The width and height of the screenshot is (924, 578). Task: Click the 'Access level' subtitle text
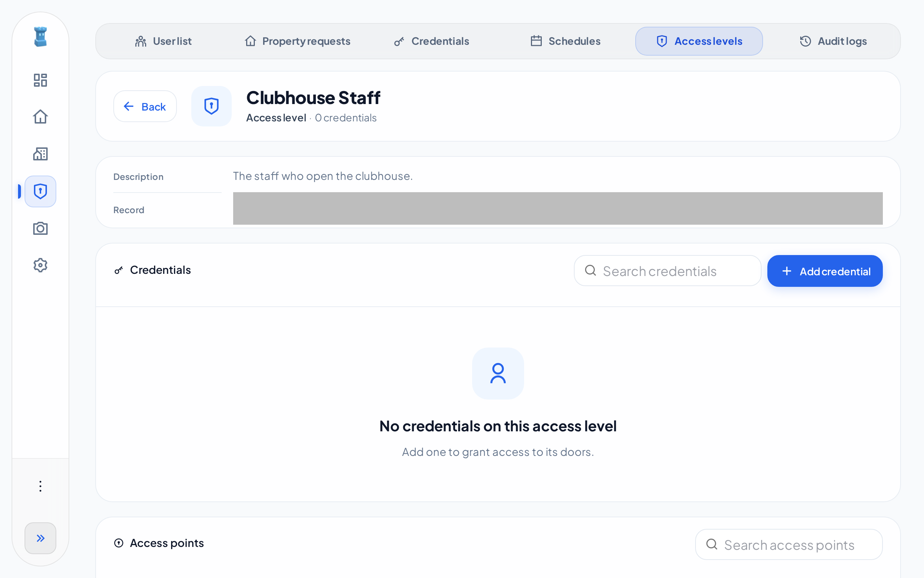click(276, 118)
